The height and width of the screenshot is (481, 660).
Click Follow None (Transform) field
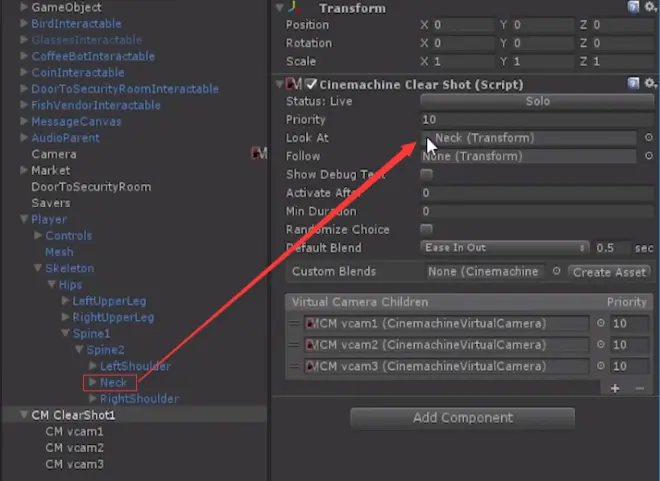pyautogui.click(x=529, y=156)
